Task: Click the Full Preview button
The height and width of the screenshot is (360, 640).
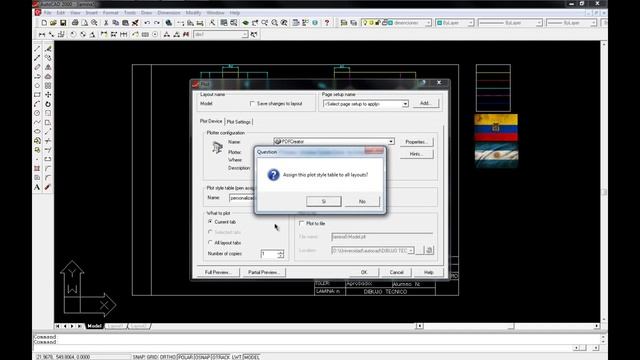Action: click(218, 272)
